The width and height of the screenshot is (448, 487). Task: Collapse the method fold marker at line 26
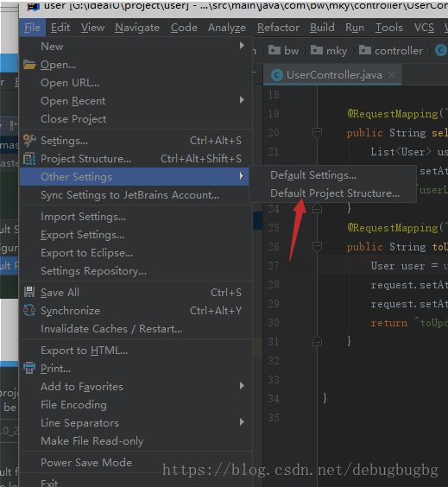(317, 247)
